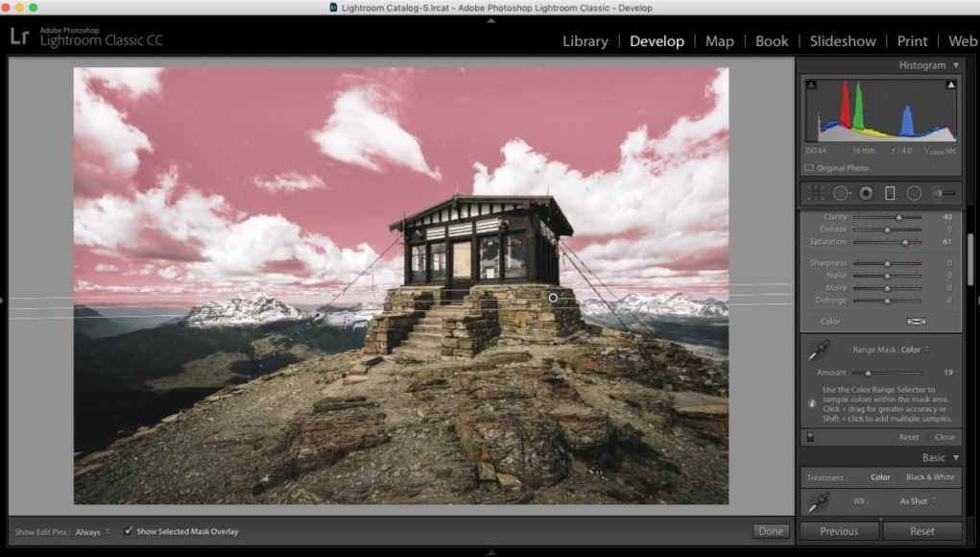
Task: Click the Lr logo icon
Action: 19,36
